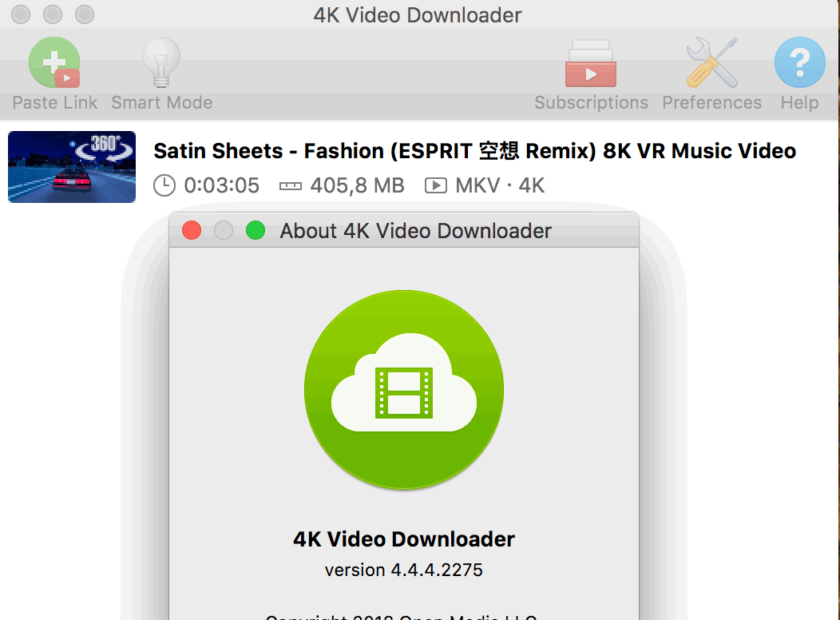
Task: Click the MKV · 4K format label
Action: point(500,186)
